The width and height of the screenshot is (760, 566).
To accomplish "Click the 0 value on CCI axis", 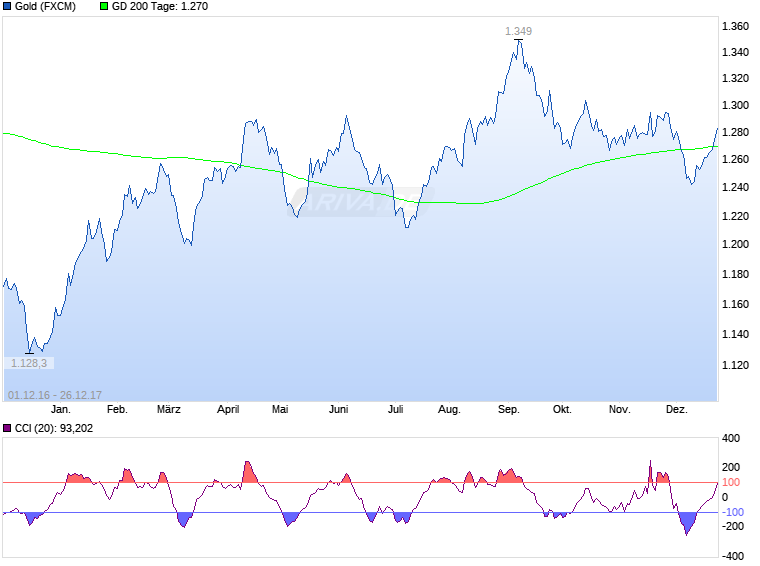I will point(725,497).
